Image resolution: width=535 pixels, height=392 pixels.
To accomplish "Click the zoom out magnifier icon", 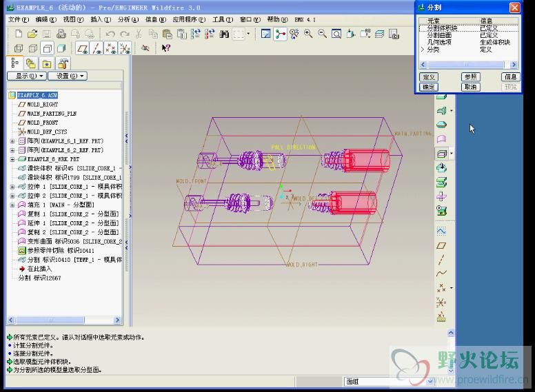I will [x=322, y=34].
